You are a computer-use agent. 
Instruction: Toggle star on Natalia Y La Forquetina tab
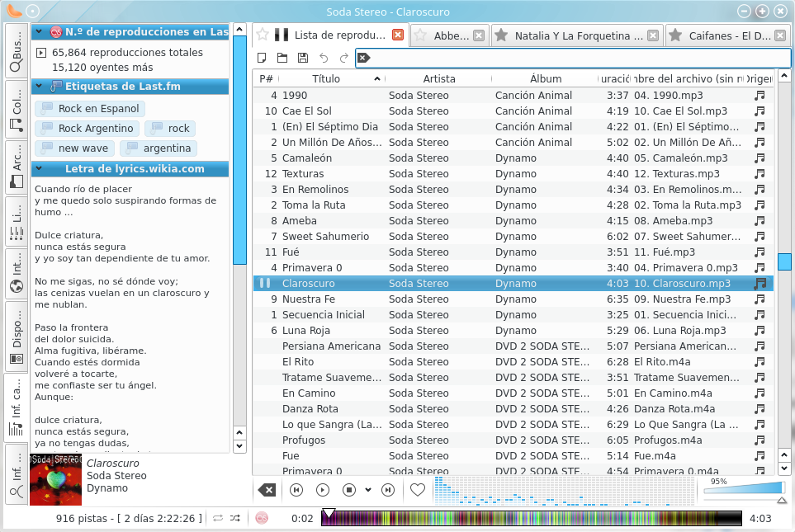tap(501, 35)
